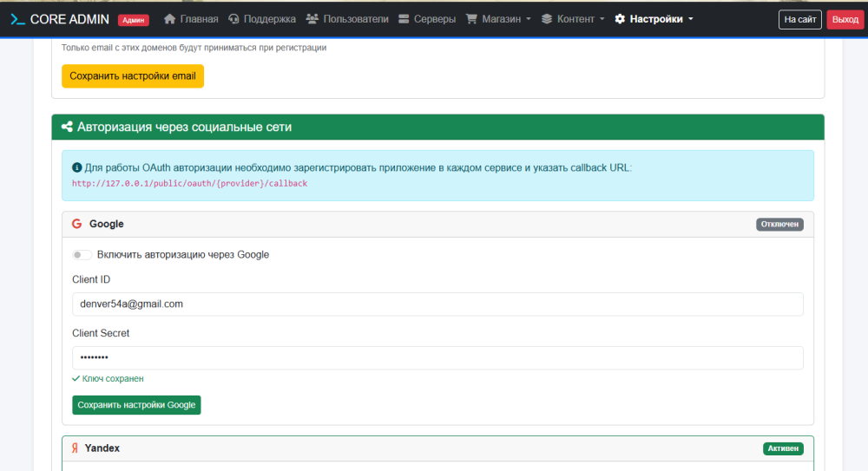Click the Google logo in the provider header
The width and height of the screenshot is (868, 471).
[x=76, y=224]
